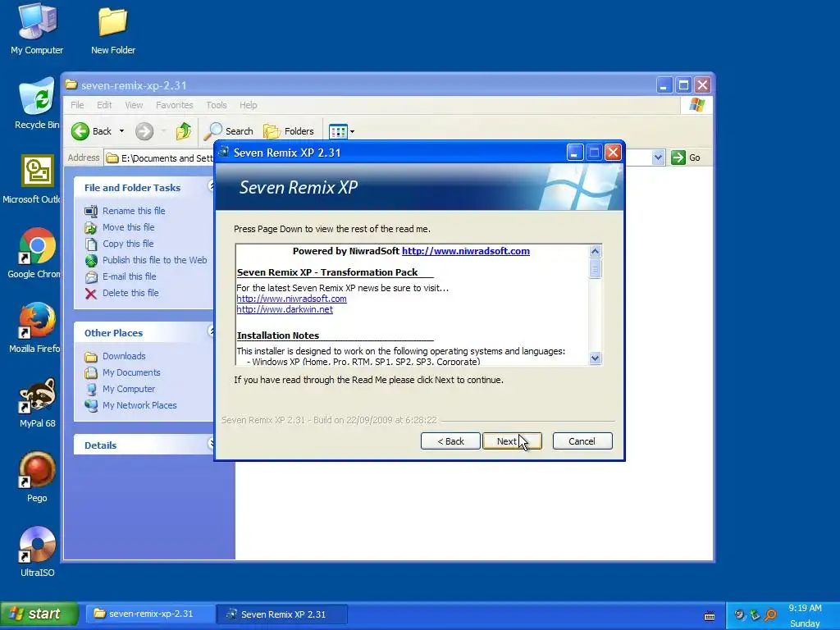
Task: Click the tray keyboard icon
Action: tap(710, 615)
